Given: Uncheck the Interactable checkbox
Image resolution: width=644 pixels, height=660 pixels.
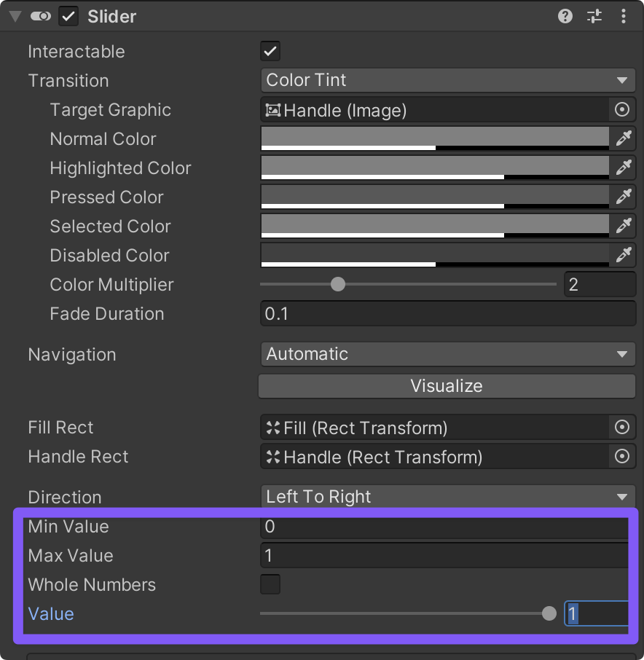Looking at the screenshot, I should click(x=270, y=51).
